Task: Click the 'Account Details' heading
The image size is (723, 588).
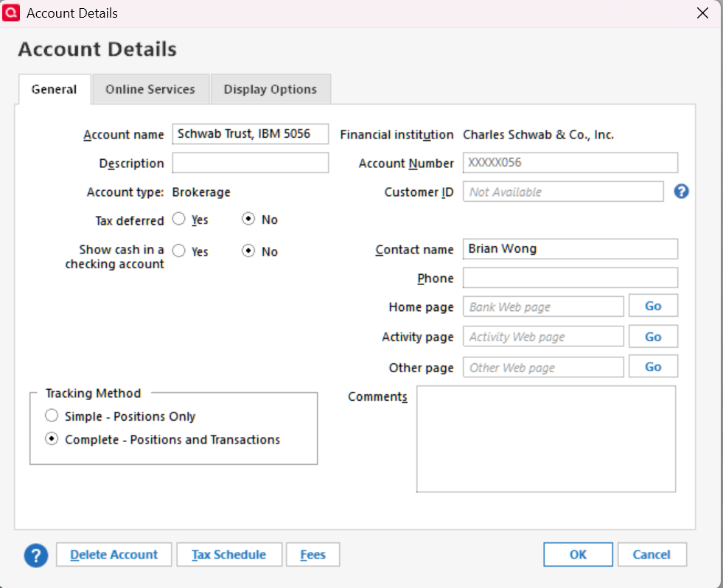Action: point(97,49)
